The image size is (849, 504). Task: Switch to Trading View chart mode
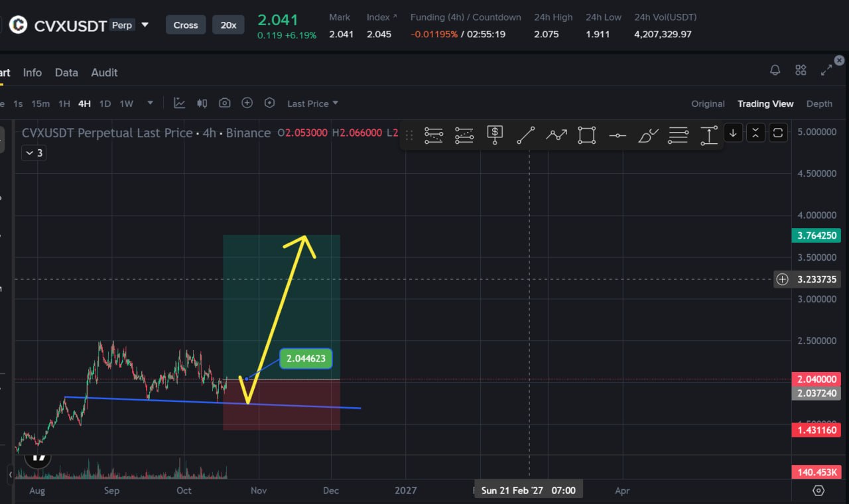[765, 103]
